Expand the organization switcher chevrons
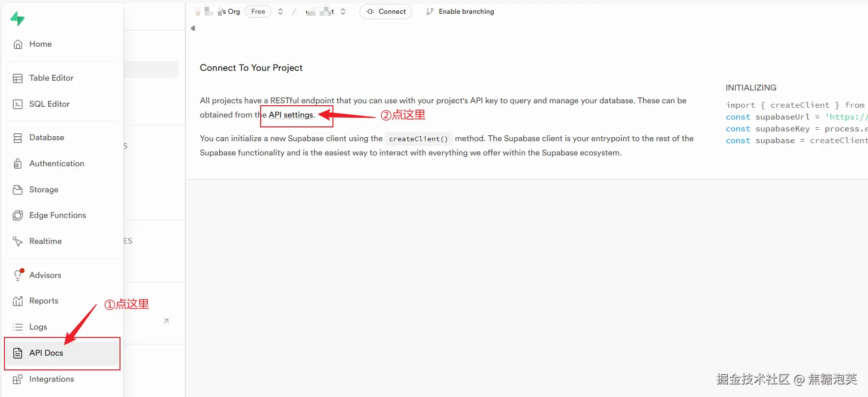The image size is (868, 397). (280, 11)
